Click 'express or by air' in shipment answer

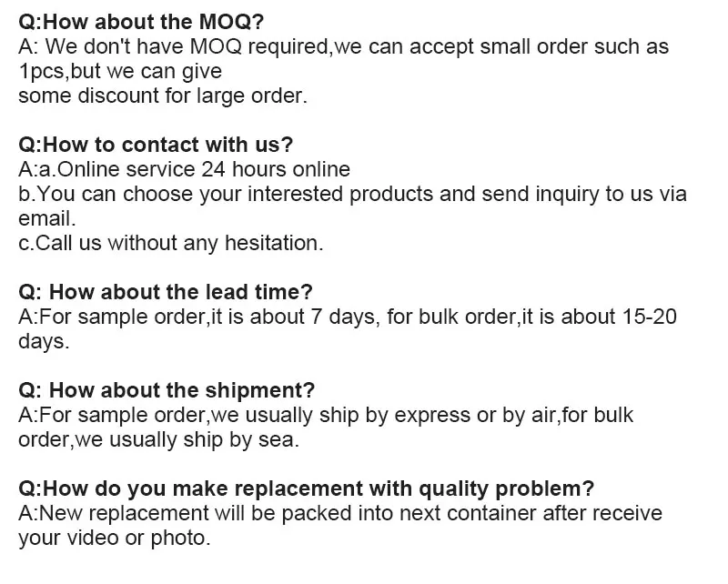pos(474,415)
